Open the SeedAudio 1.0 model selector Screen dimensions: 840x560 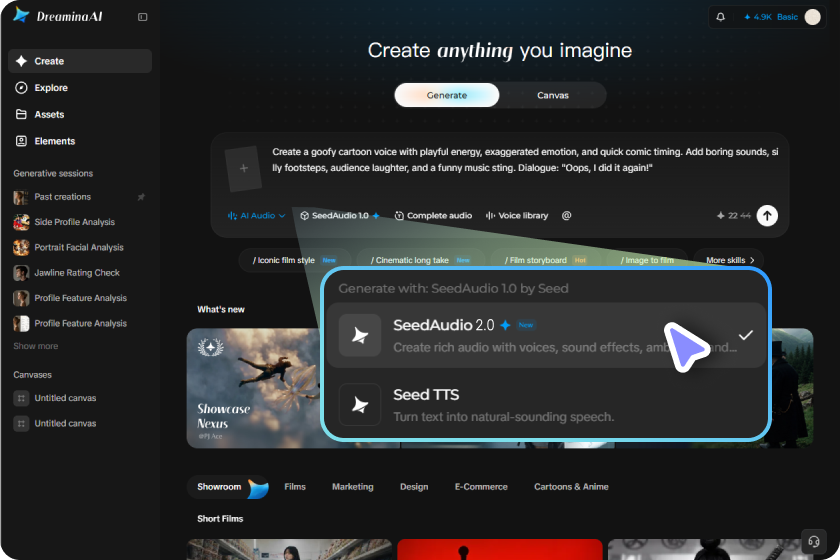tap(340, 216)
